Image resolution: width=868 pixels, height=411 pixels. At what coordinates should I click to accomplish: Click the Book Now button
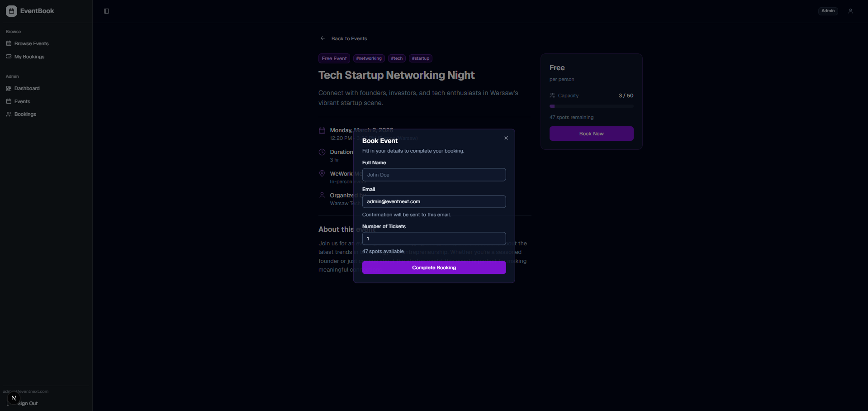(x=591, y=134)
